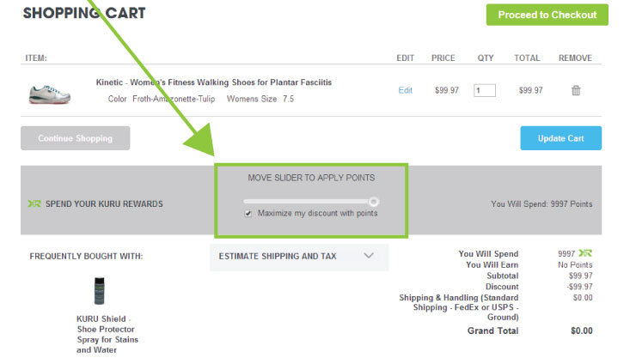This screenshot has height=364, width=630.
Task: Open the Kinetic shoe product thumbnail
Action: click(x=50, y=94)
